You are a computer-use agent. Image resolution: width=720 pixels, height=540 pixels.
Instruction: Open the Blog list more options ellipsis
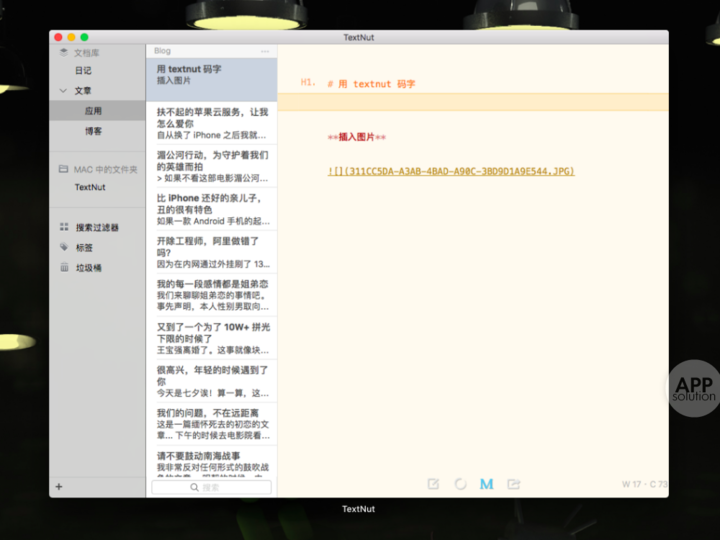pyautogui.click(x=265, y=51)
